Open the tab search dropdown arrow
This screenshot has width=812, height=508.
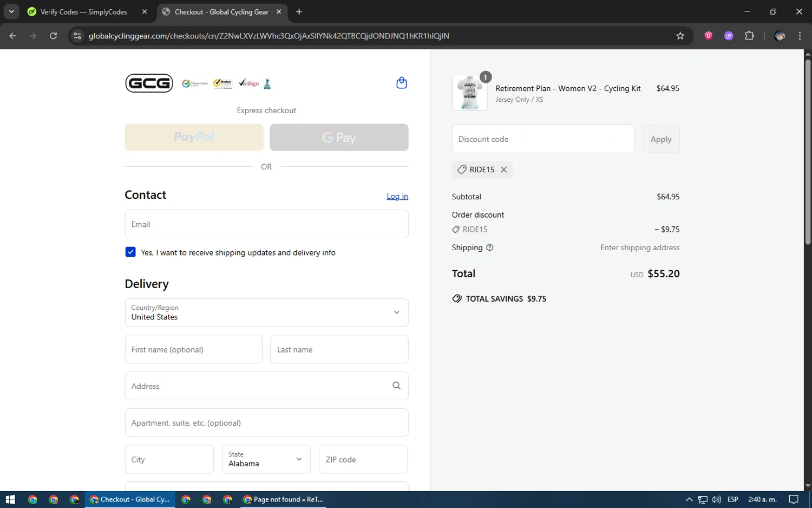click(11, 11)
